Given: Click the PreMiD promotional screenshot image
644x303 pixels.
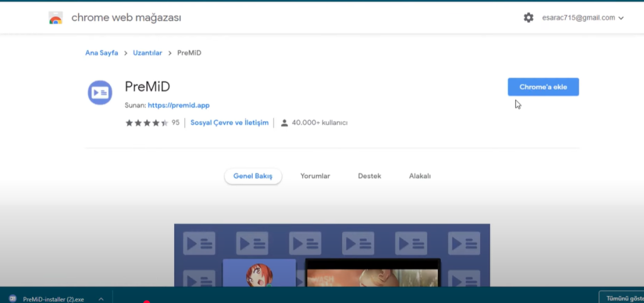Looking at the screenshot, I should (332, 255).
